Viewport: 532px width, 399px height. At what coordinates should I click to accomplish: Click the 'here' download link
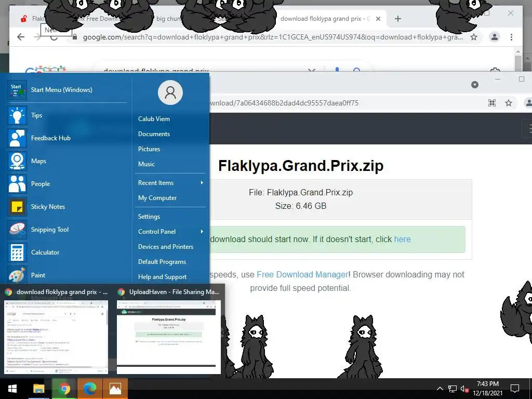click(403, 239)
